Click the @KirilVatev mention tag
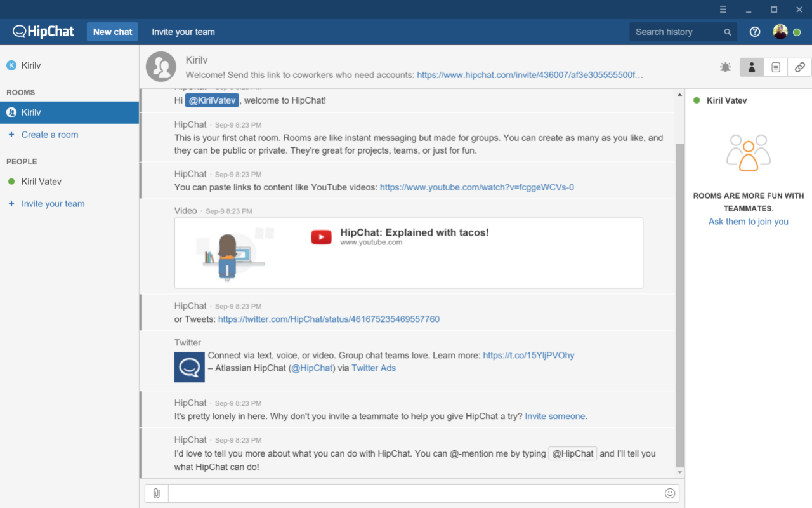Image resolution: width=812 pixels, height=508 pixels. [x=213, y=100]
